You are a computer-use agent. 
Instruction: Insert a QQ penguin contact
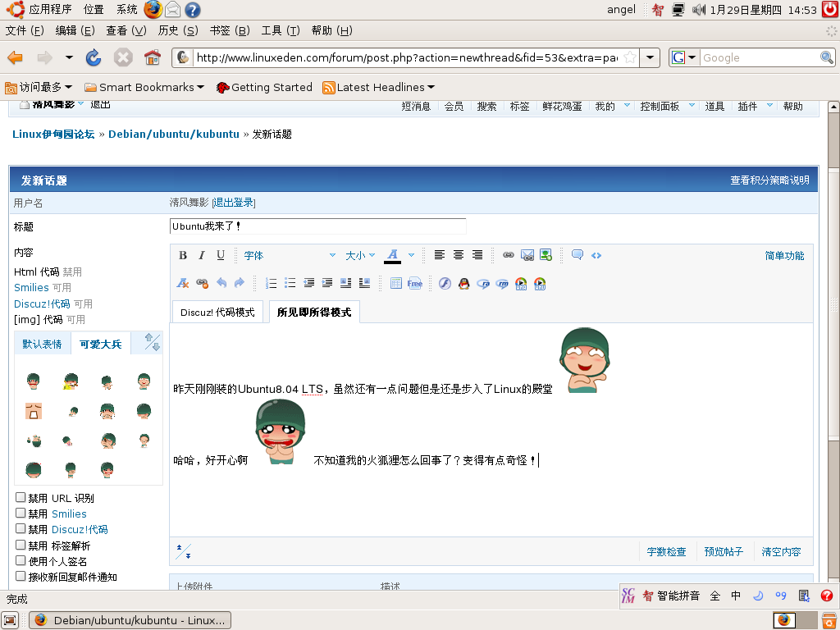pos(464,283)
